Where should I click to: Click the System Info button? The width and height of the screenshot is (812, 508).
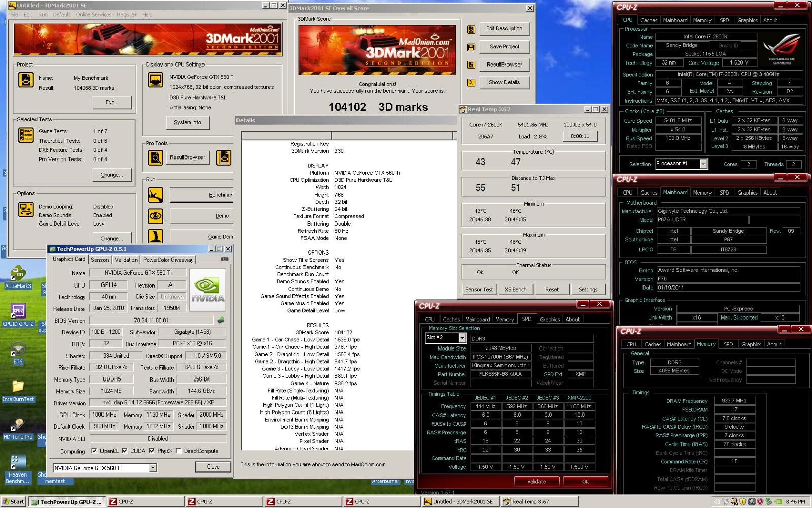coord(187,122)
